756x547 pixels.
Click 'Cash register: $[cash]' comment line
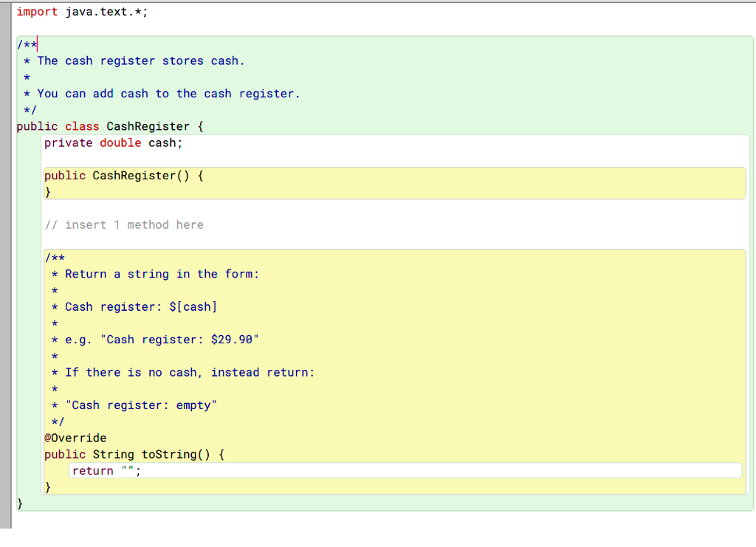click(x=141, y=307)
